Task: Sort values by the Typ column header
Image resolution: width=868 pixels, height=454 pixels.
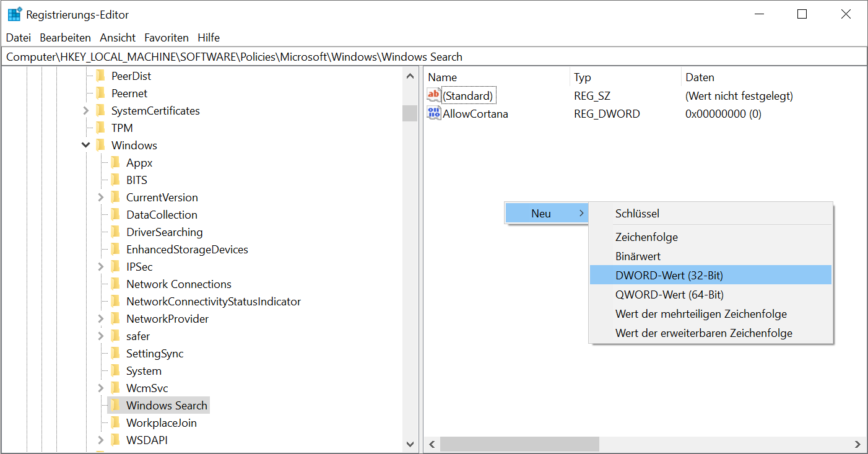Action: click(625, 77)
